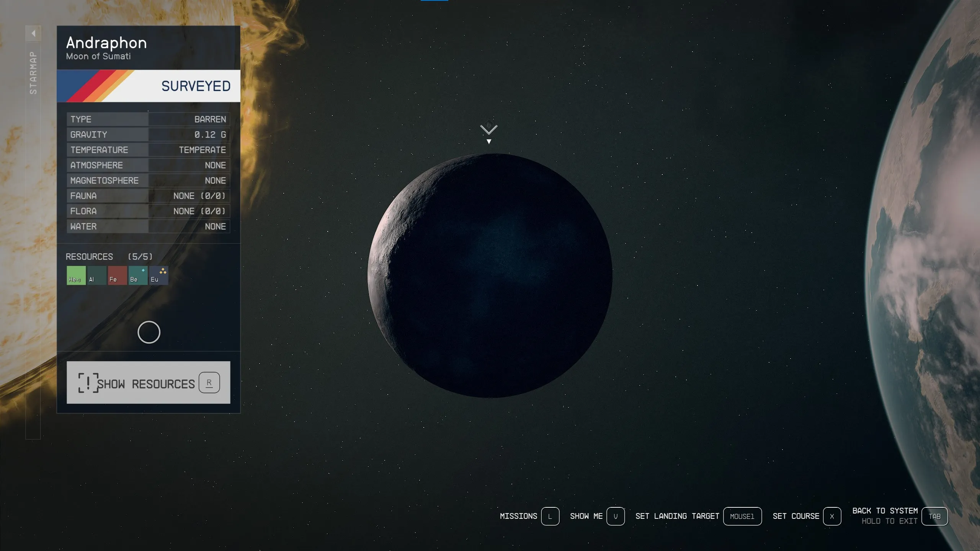Select the Be beryllium resource tile
Screen dimensions: 980x551
click(138, 275)
